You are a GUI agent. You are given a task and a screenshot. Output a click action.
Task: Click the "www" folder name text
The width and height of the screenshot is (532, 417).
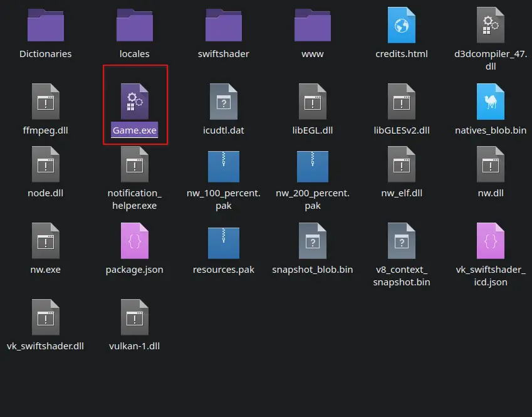coord(313,54)
